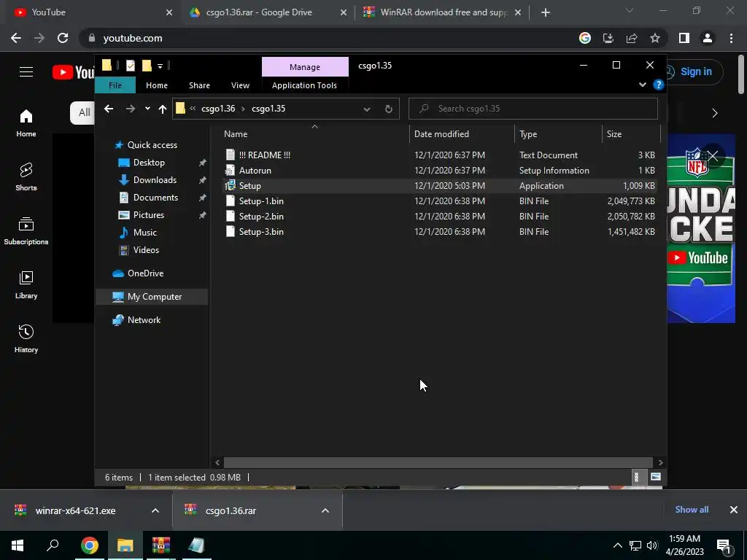The width and height of the screenshot is (747, 560).
Task: Open OneDrive in the navigation pane
Action: (145, 273)
